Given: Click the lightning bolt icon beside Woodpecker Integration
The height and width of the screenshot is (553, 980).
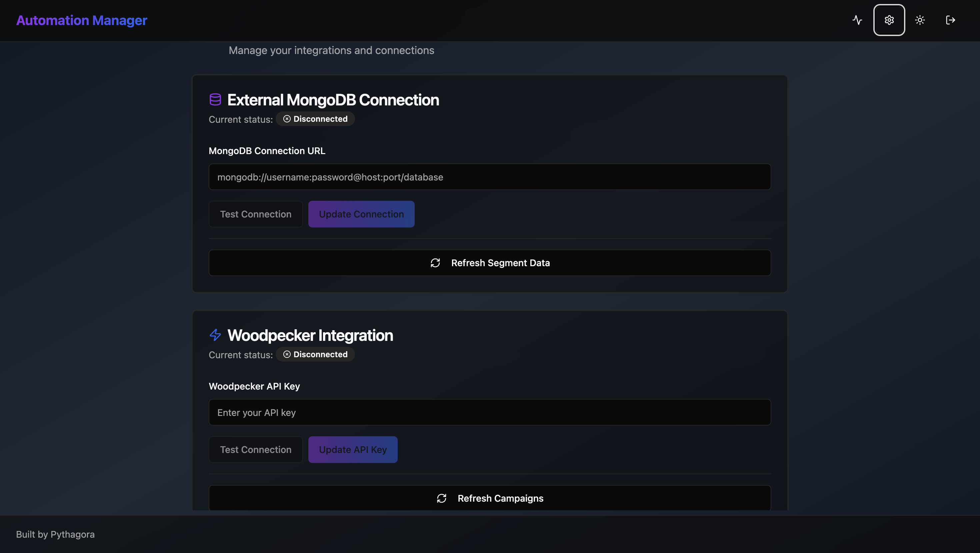Looking at the screenshot, I should [x=215, y=335].
